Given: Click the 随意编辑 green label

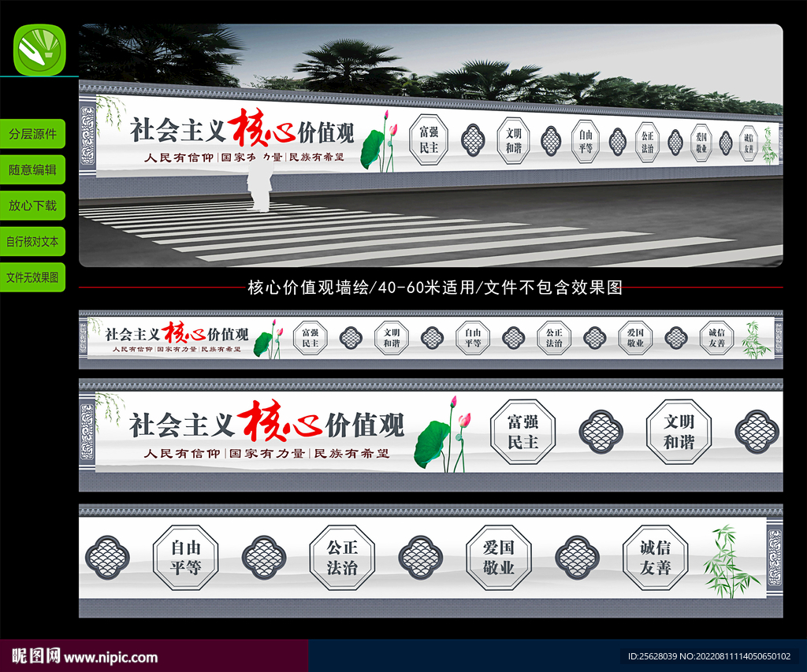Looking at the screenshot, I should [33, 169].
